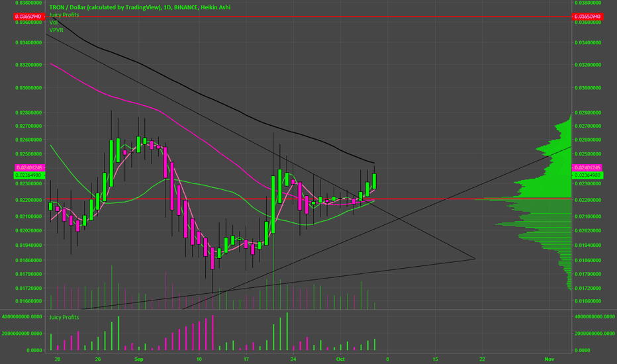Click green 0.02364980 tag on right price scale
Viewport: 617px width, 364px height.
click(587, 175)
